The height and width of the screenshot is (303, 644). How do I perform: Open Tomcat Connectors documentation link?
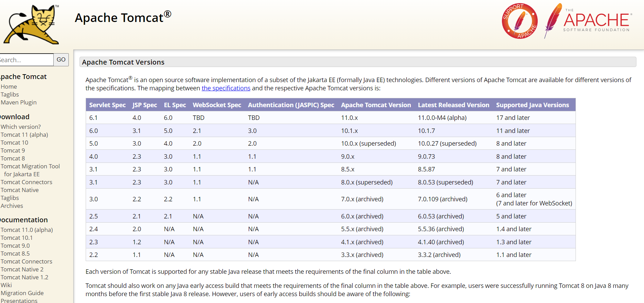[26, 261]
